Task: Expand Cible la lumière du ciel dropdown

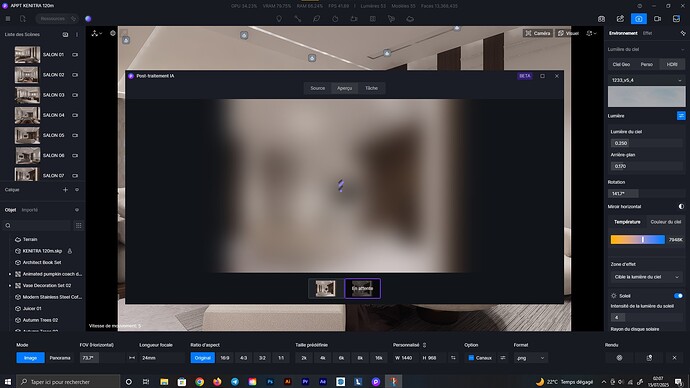Action: 646,277
